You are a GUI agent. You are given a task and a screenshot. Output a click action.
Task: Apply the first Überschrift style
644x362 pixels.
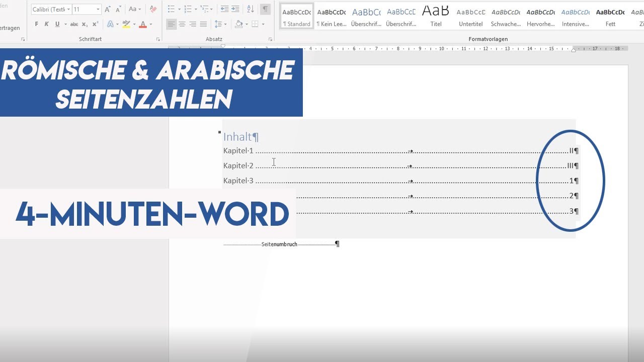click(x=366, y=17)
